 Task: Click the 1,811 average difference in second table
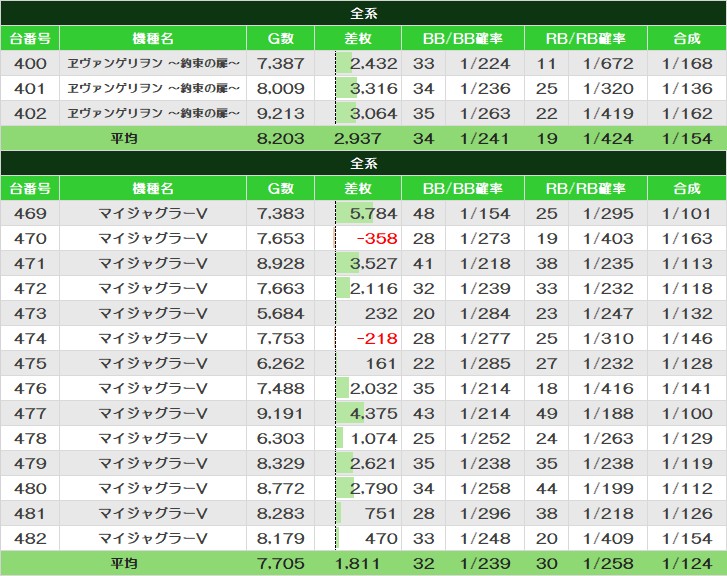357,564
